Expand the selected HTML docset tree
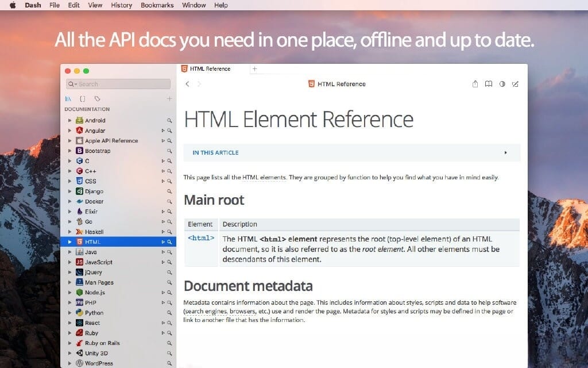This screenshot has width=588, height=368. (69, 242)
